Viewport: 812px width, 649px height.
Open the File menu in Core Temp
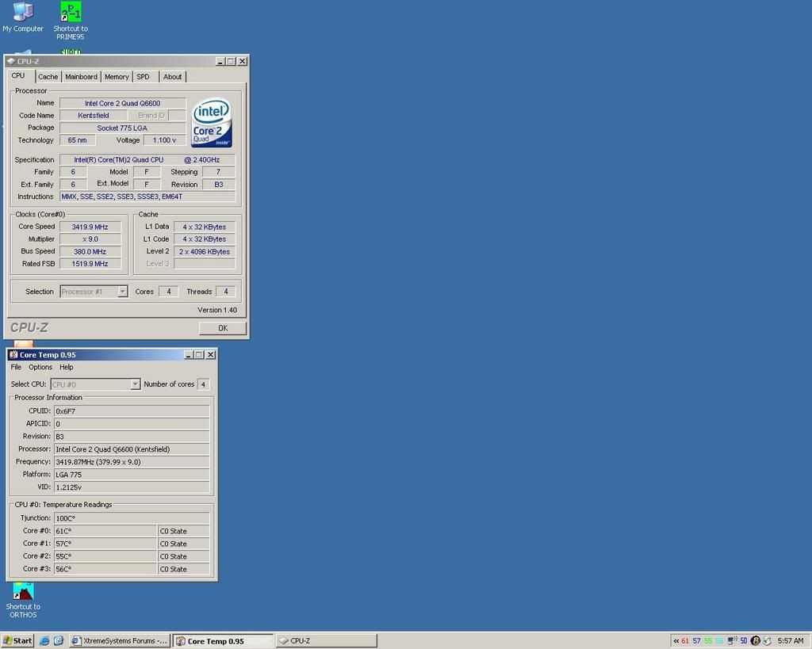tap(16, 367)
